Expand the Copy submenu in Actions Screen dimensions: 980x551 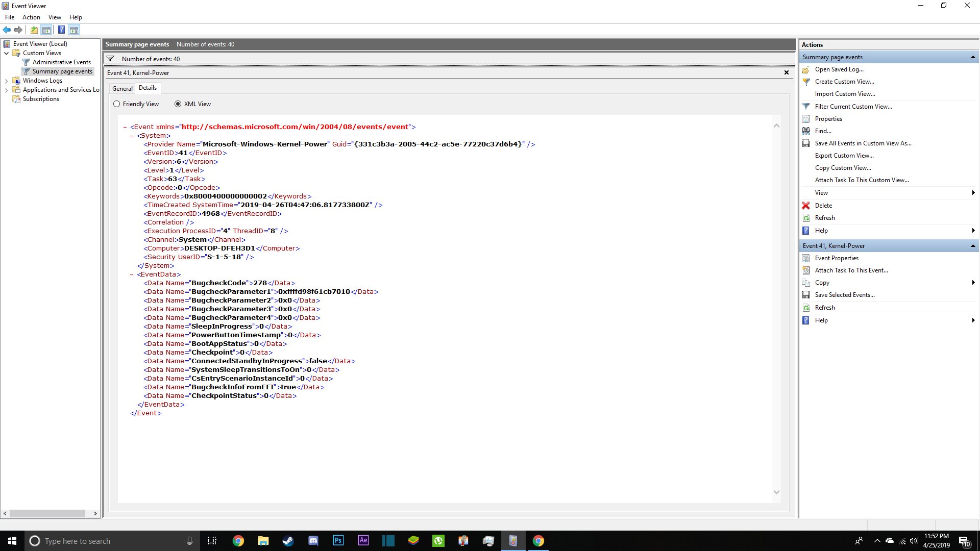(x=973, y=283)
